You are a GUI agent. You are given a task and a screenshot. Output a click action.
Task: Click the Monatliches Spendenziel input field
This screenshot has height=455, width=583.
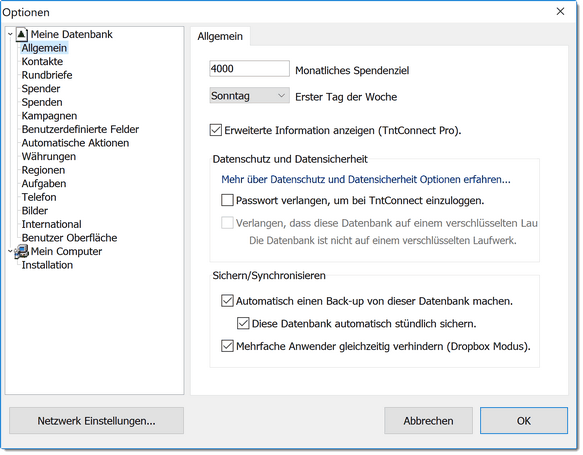pyautogui.click(x=249, y=69)
